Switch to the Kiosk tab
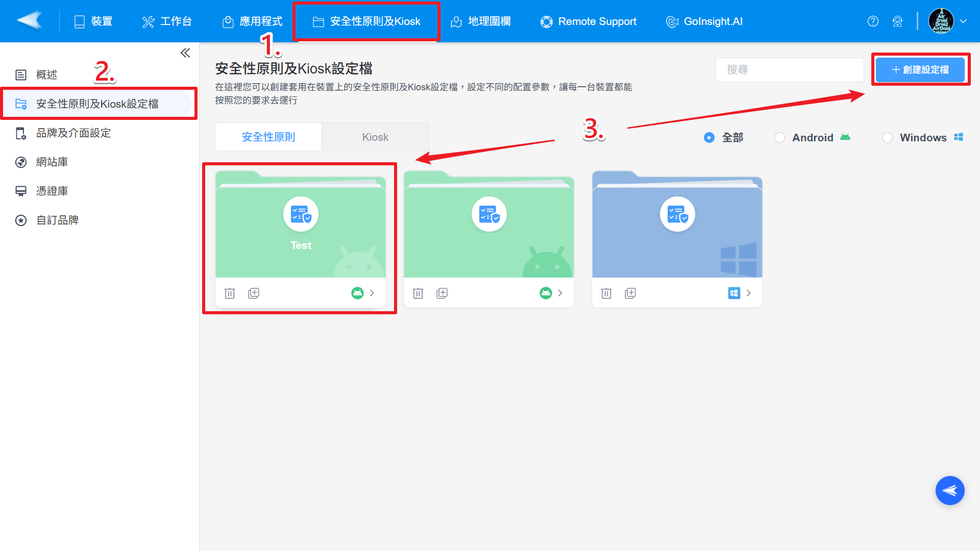 pos(375,137)
